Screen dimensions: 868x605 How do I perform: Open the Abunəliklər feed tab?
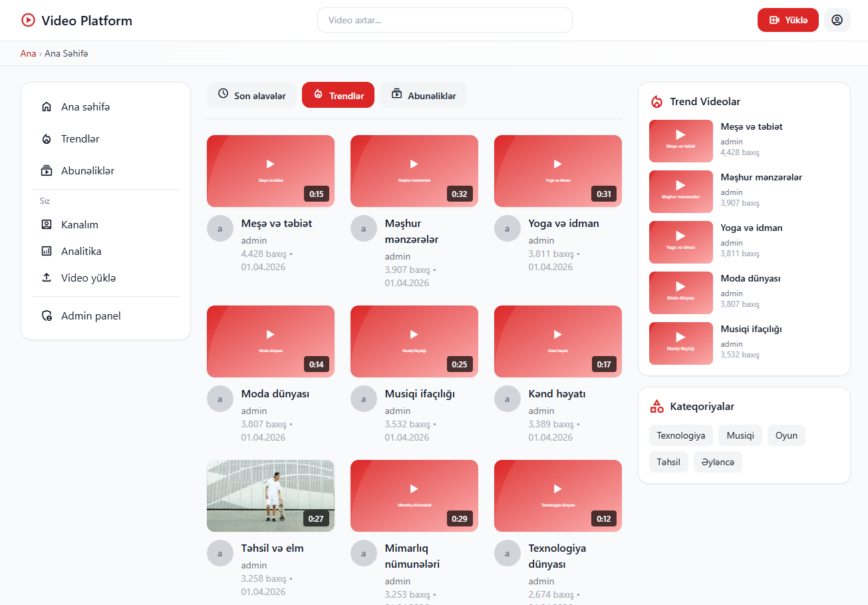423,95
